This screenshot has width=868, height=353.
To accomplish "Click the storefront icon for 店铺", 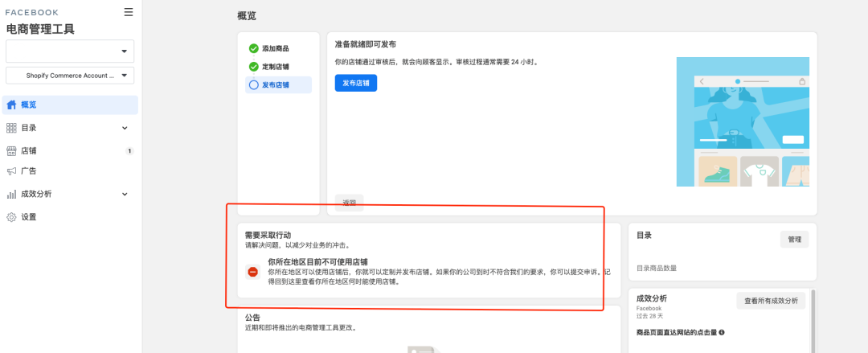I will 11,150.
